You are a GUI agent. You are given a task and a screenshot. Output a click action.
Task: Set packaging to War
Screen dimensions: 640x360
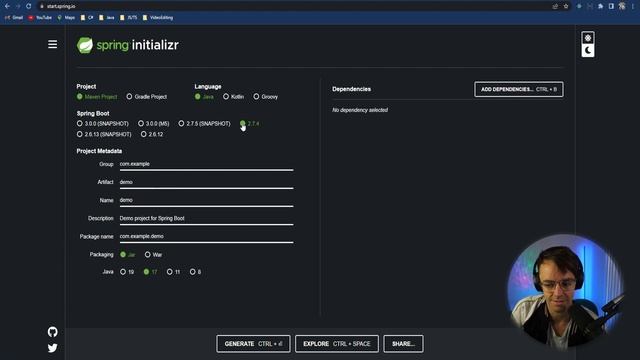coord(153,254)
